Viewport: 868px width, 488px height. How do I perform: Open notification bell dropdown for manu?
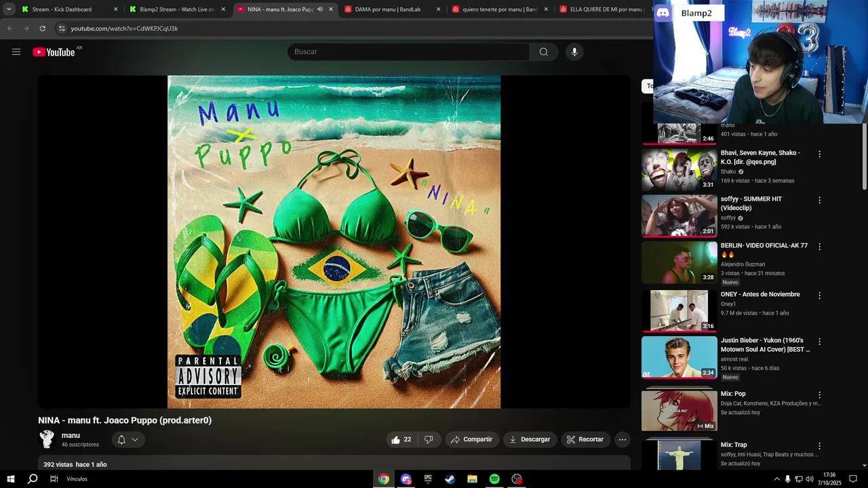pyautogui.click(x=127, y=440)
